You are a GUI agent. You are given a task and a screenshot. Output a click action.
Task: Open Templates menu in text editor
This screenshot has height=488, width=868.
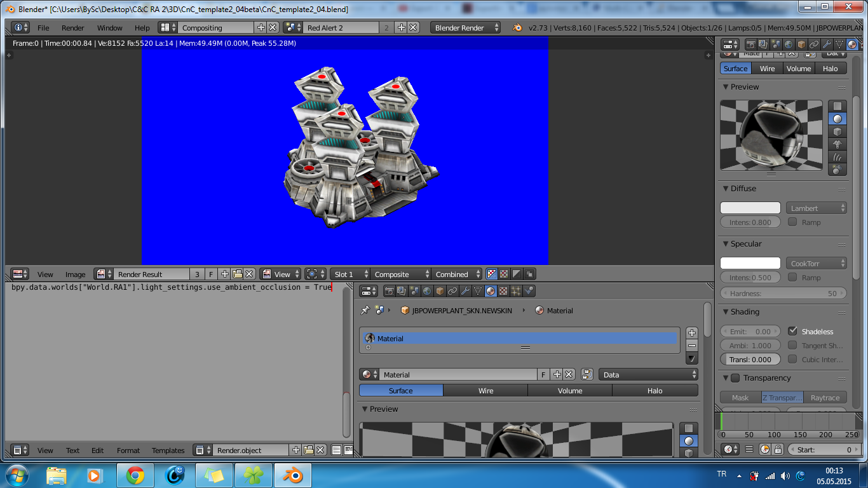tap(168, 451)
